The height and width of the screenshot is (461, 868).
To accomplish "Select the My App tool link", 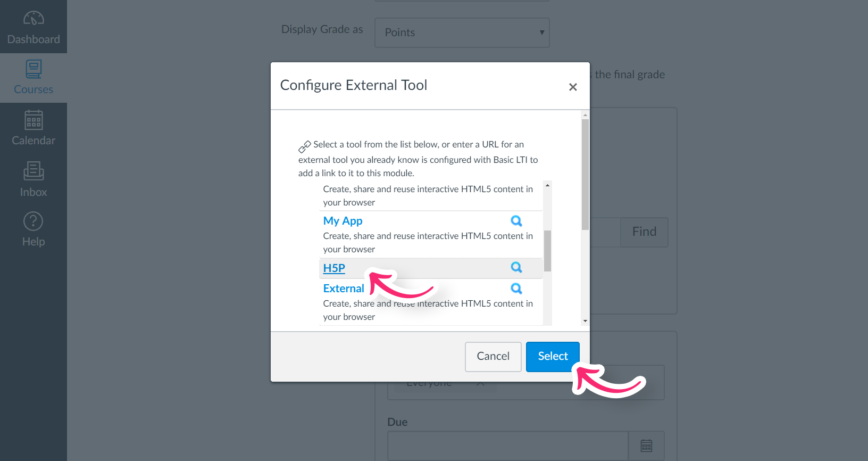I will coord(343,221).
